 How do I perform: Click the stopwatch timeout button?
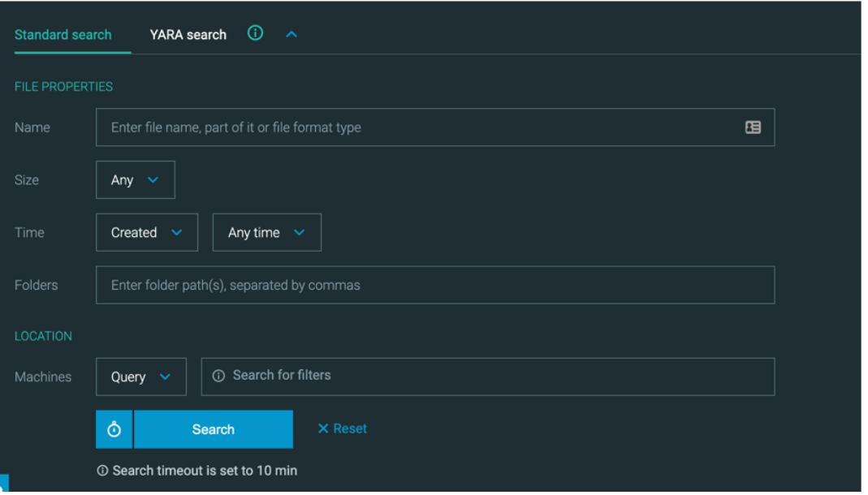pyautogui.click(x=114, y=429)
